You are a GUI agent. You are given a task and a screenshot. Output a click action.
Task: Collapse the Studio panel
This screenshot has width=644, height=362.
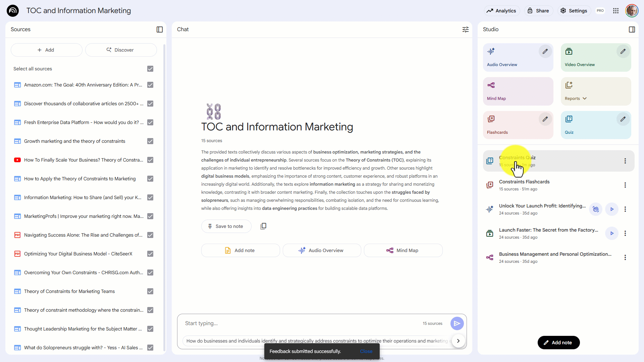[x=632, y=29]
